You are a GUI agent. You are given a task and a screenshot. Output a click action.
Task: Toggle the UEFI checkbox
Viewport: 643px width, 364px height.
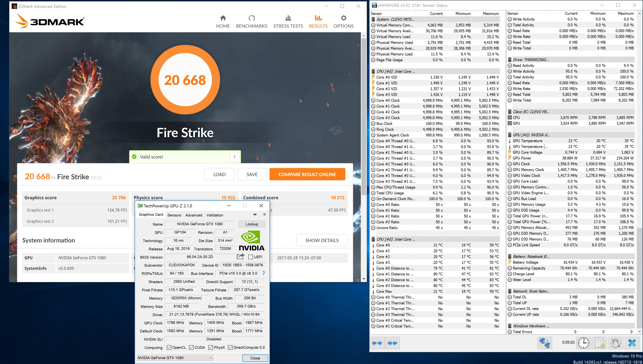click(250, 257)
